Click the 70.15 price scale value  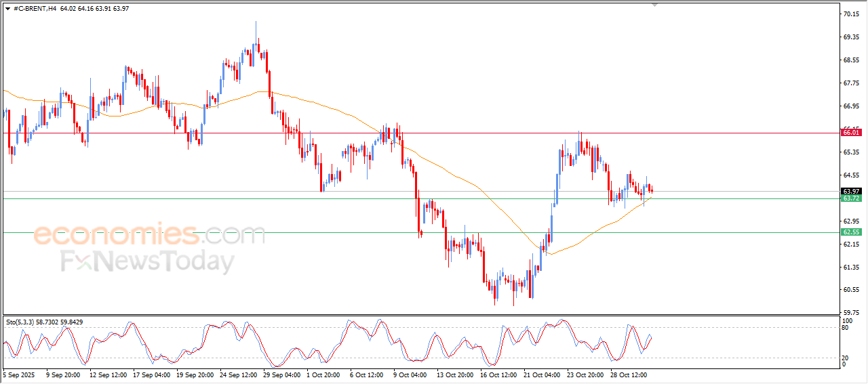[x=850, y=14]
